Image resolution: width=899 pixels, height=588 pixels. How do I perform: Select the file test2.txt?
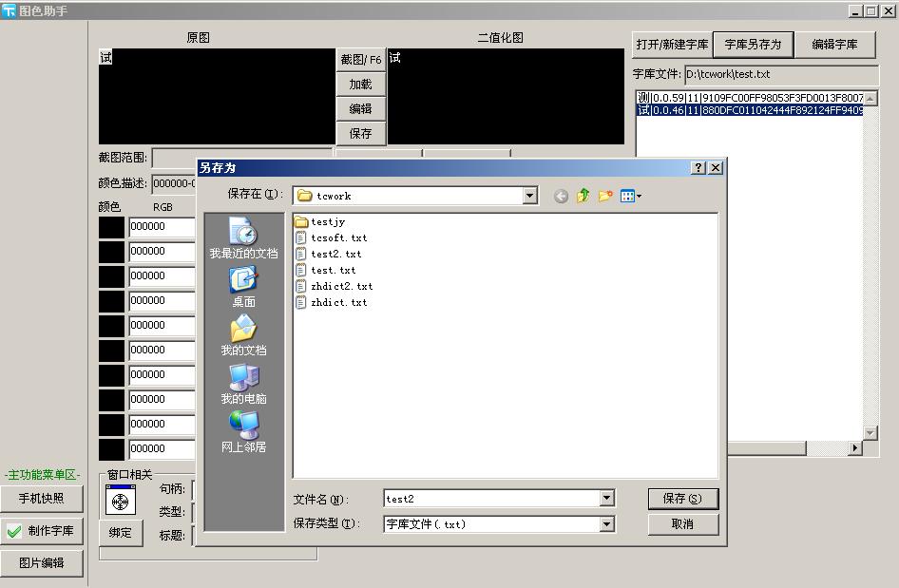tap(328, 254)
